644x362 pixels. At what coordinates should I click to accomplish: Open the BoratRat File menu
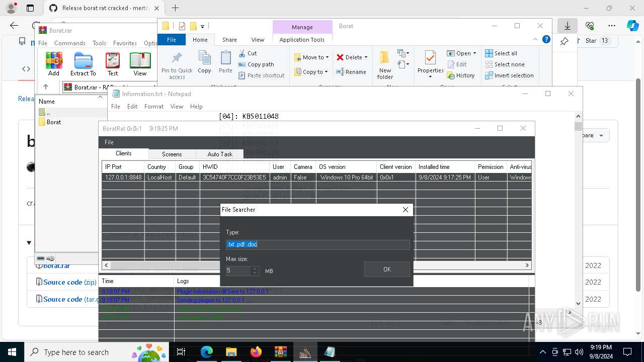pos(109,142)
